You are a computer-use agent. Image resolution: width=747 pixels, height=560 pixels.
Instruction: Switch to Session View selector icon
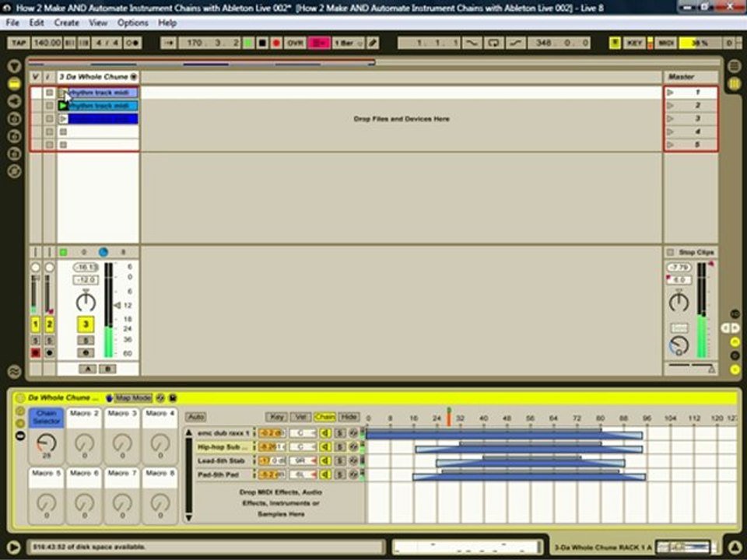coord(734,84)
